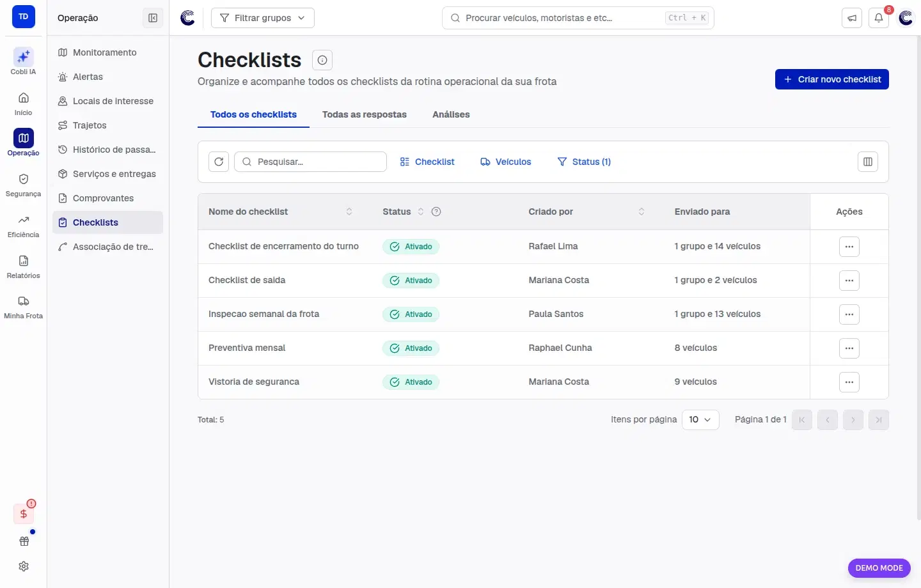
Task: Click the Status help question icon
Action: pos(436,212)
